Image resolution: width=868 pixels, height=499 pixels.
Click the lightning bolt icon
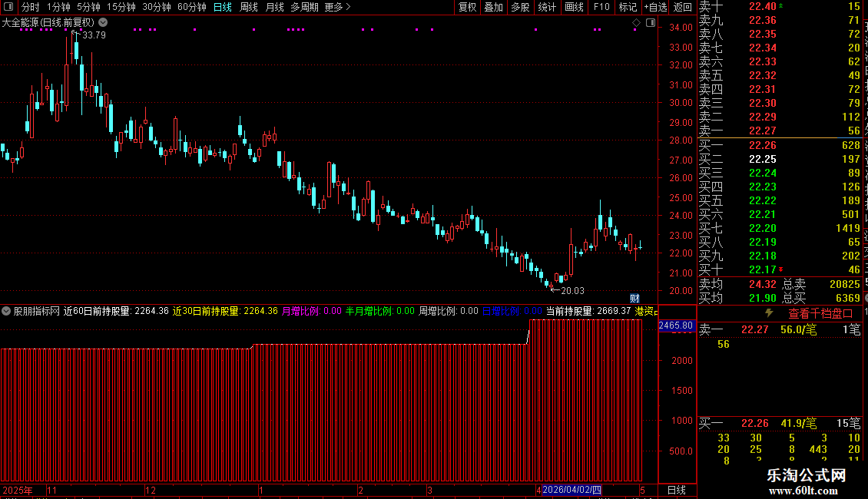(x=769, y=313)
